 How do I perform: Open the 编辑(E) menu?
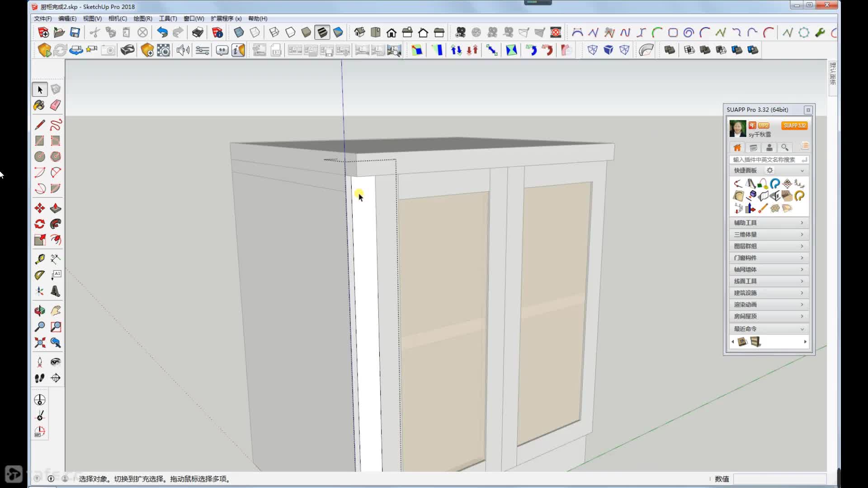(x=67, y=19)
